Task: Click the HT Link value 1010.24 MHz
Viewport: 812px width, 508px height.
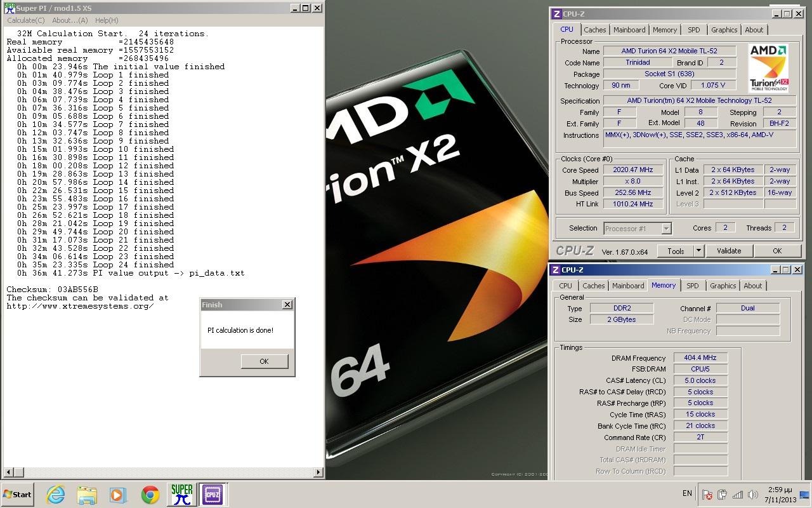Action: pos(633,204)
